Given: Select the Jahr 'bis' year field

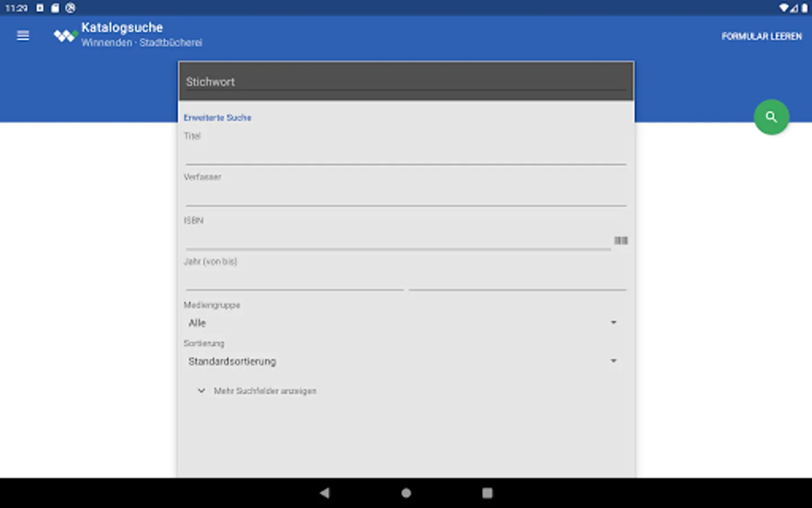Looking at the screenshot, I should point(517,281).
